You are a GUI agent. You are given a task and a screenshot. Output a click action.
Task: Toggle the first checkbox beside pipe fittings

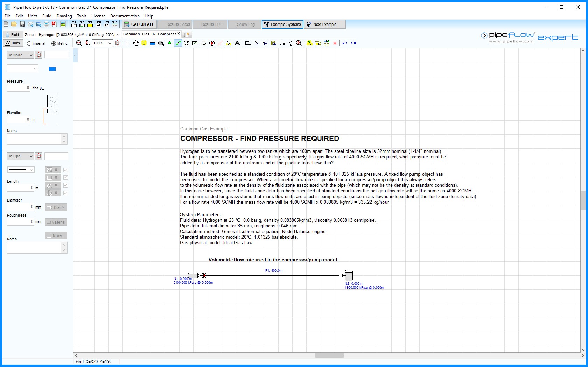pyautogui.click(x=65, y=170)
